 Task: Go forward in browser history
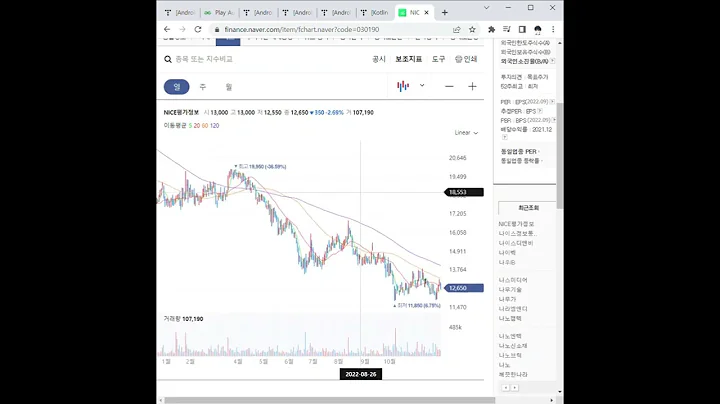(x=182, y=29)
